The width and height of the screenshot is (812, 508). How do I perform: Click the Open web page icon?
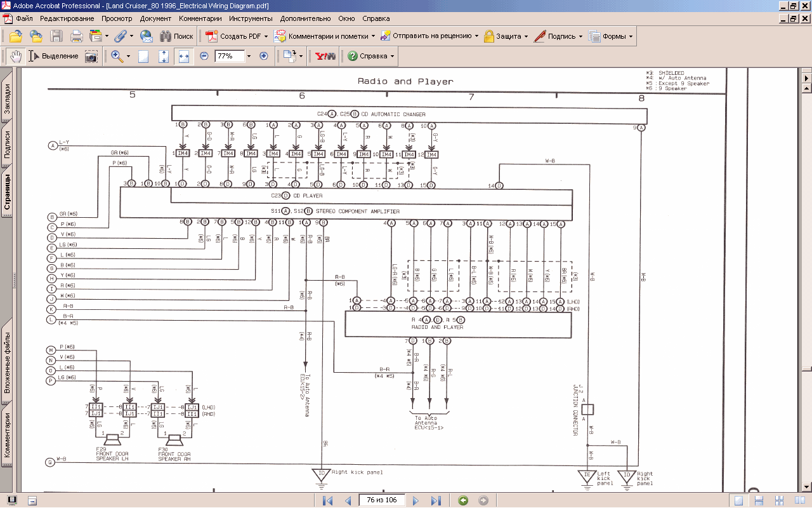tap(36, 36)
